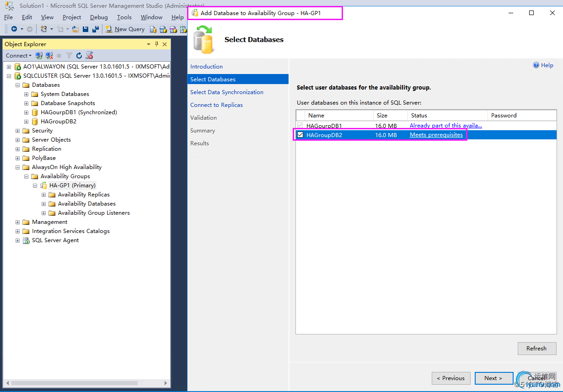
Task: Refresh Object Explorer with circular arrow icon
Action: (x=79, y=55)
